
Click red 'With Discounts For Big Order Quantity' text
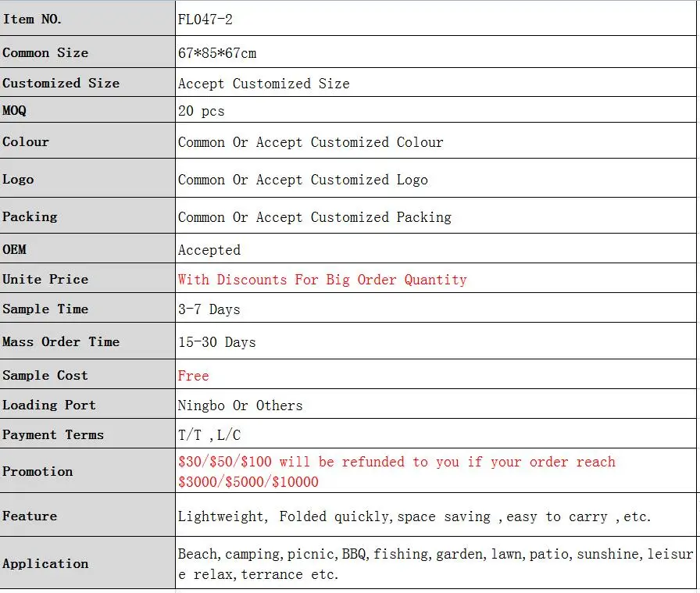pyautogui.click(x=322, y=280)
